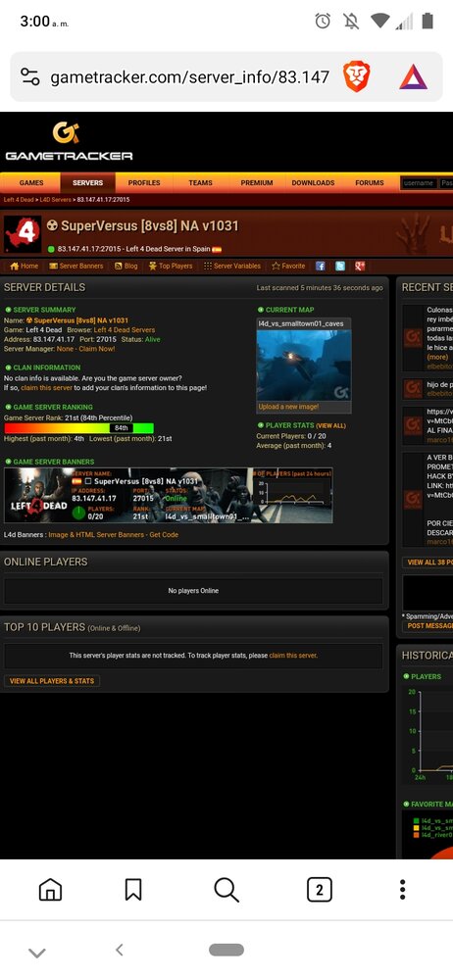Tap claim this server in Top 10 Players
This screenshot has height=980, width=453.
click(293, 656)
